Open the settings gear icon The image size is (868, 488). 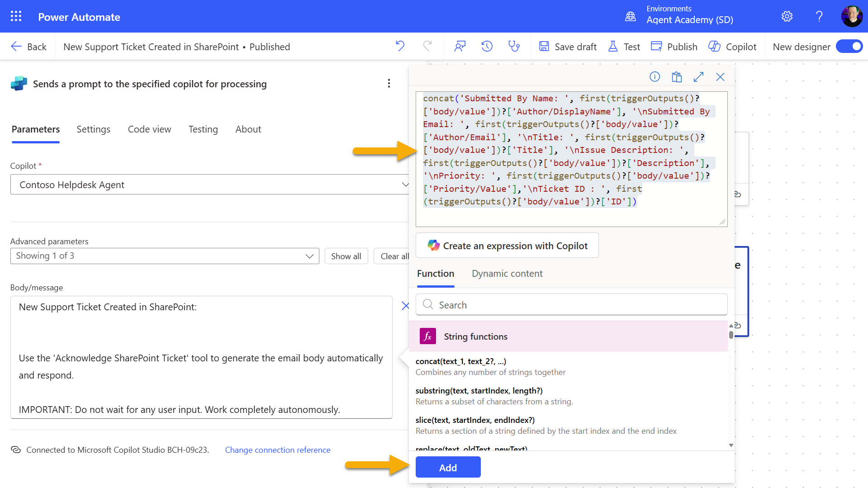click(787, 17)
